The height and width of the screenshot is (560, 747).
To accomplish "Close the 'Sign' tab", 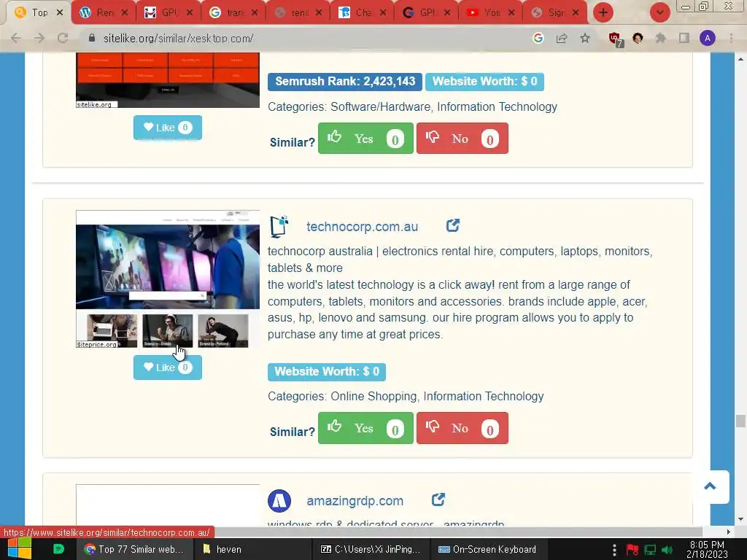I will (576, 12).
